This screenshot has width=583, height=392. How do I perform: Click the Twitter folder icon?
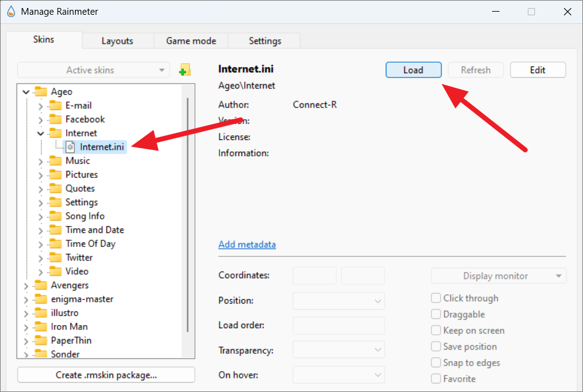(x=55, y=257)
